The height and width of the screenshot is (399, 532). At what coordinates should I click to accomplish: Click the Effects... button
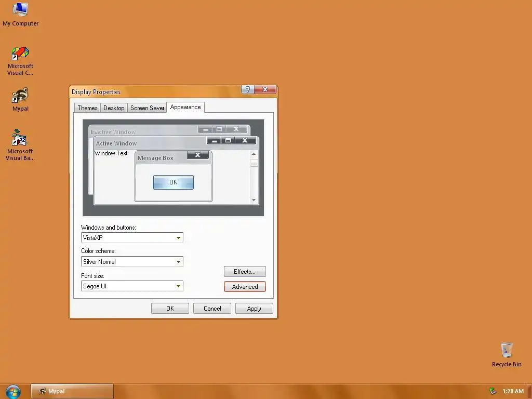[x=245, y=271]
